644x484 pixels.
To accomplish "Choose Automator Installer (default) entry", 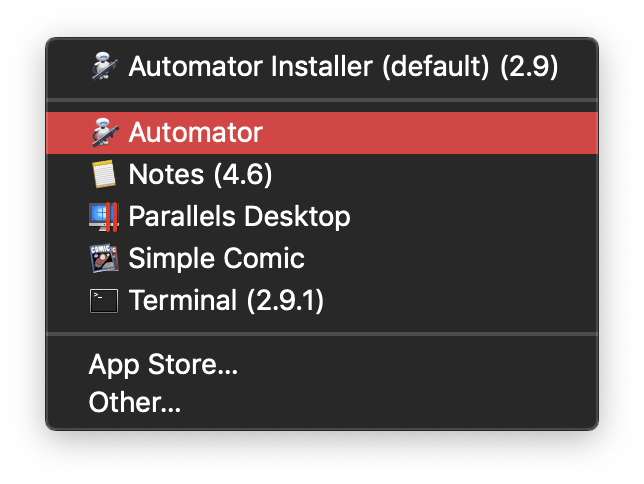I will [322, 66].
